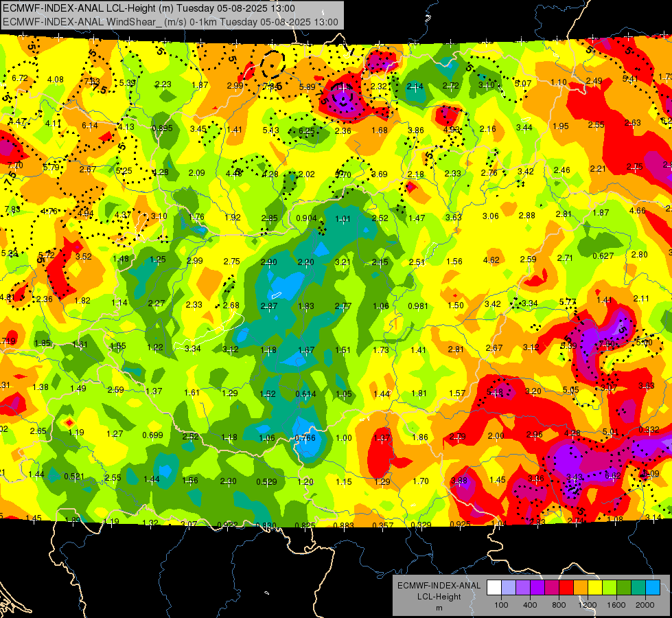This screenshot has height=618, width=672.
Task: Select the map value 1.87
Action: tap(200, 85)
